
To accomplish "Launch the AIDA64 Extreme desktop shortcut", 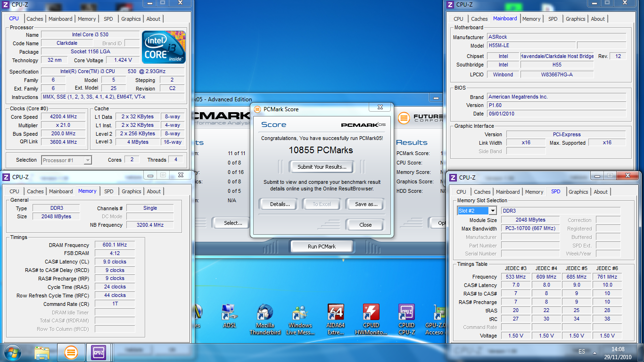I will click(x=336, y=319).
